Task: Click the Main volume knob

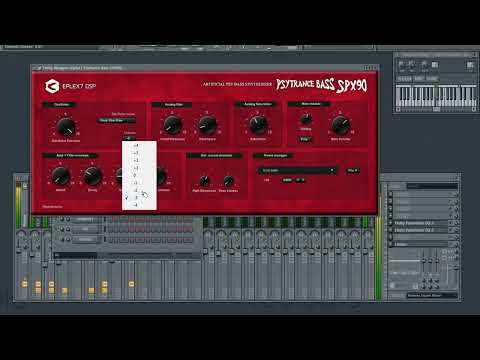Action: click(341, 125)
